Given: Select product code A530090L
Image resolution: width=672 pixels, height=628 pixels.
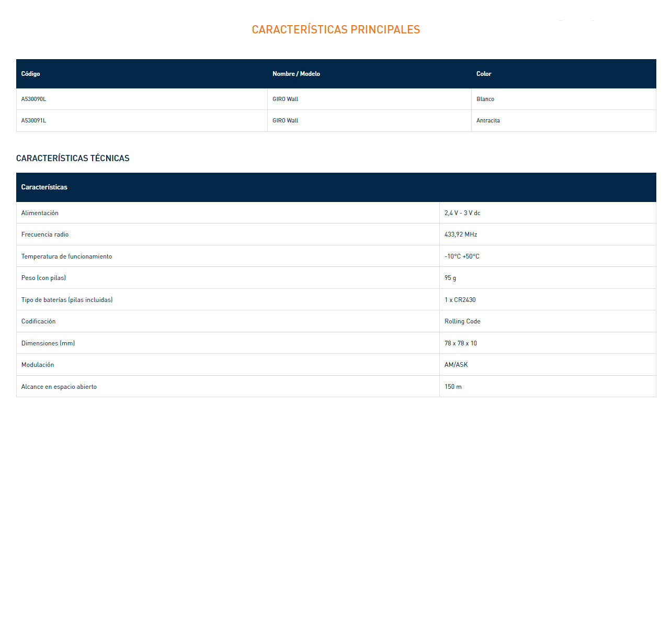Looking at the screenshot, I should coord(34,99).
